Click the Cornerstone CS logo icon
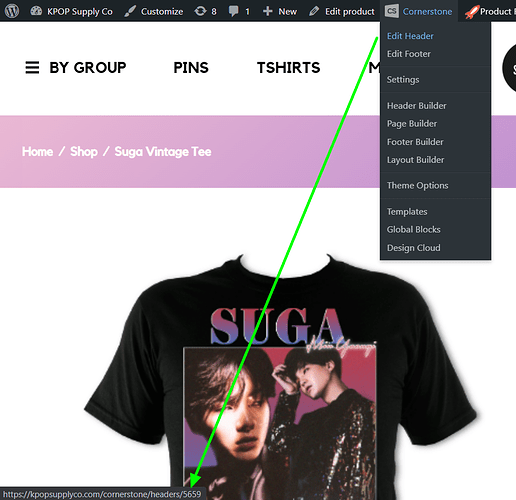The height and width of the screenshot is (500, 516). click(392, 11)
